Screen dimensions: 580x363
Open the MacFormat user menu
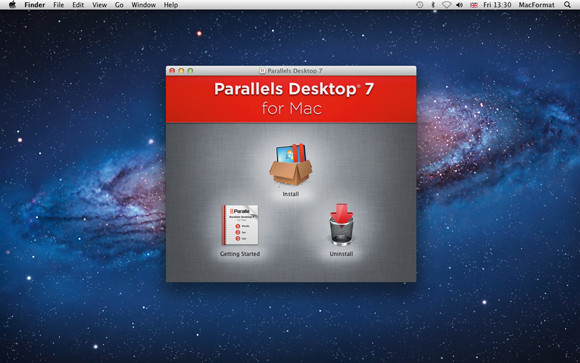click(x=536, y=5)
